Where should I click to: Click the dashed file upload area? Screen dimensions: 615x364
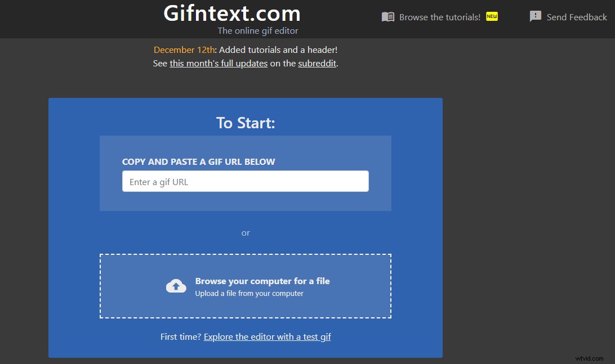tap(245, 285)
